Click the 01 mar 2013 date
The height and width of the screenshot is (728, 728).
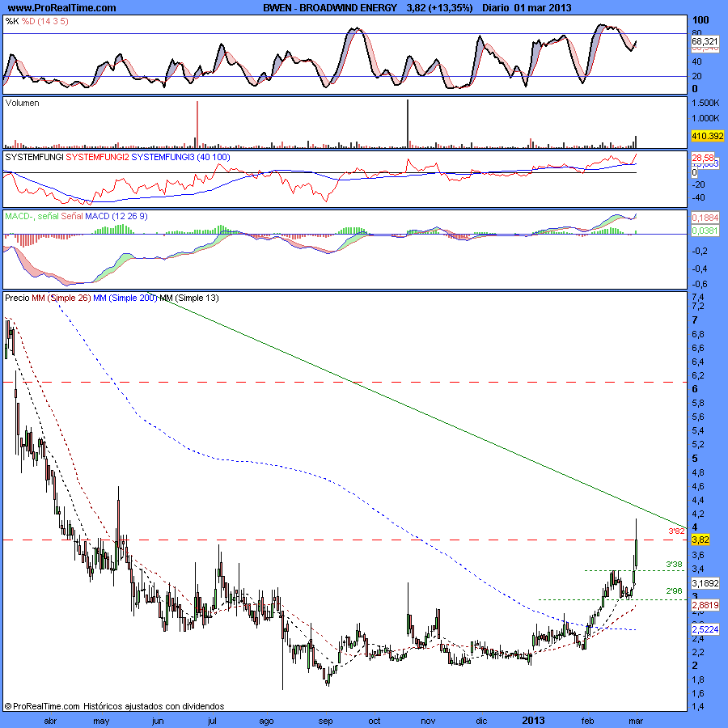[x=542, y=7]
